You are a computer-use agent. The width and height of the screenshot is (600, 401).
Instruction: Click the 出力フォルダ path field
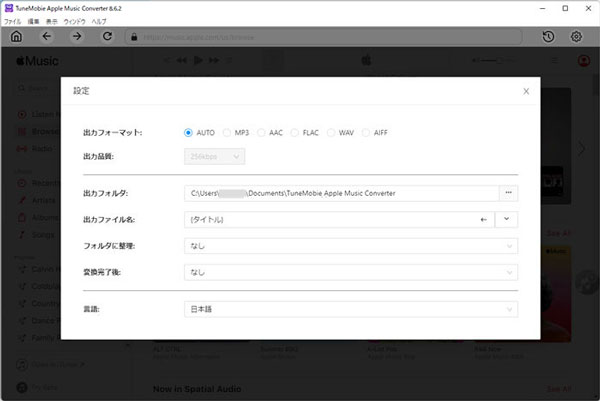(x=342, y=193)
